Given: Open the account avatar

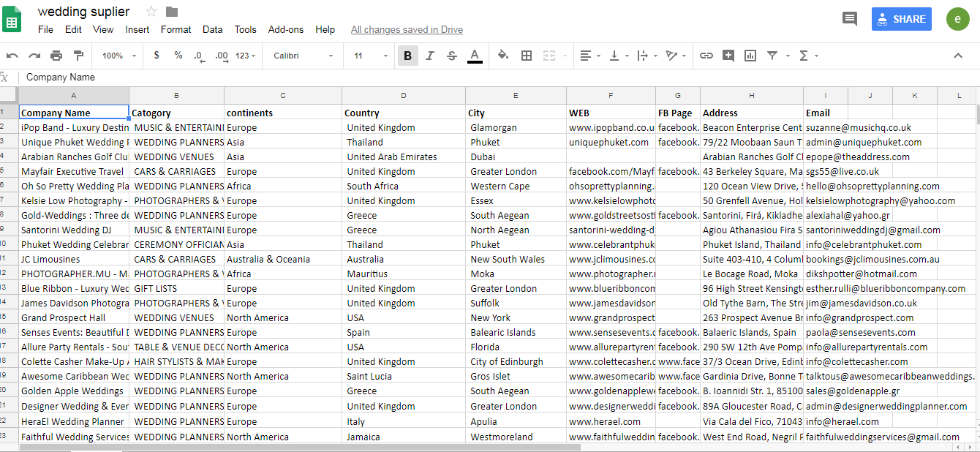Looking at the screenshot, I should [957, 19].
